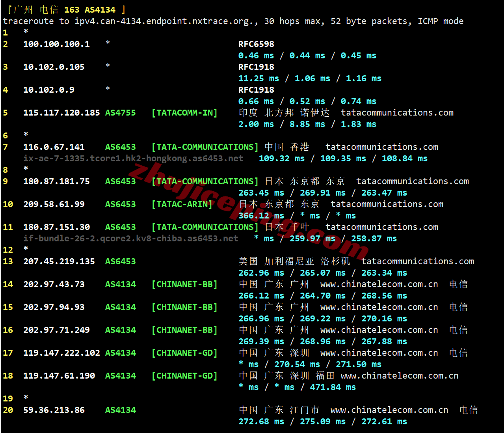Click www.chinatelecom.com.cn on hop 18 row

400,376
